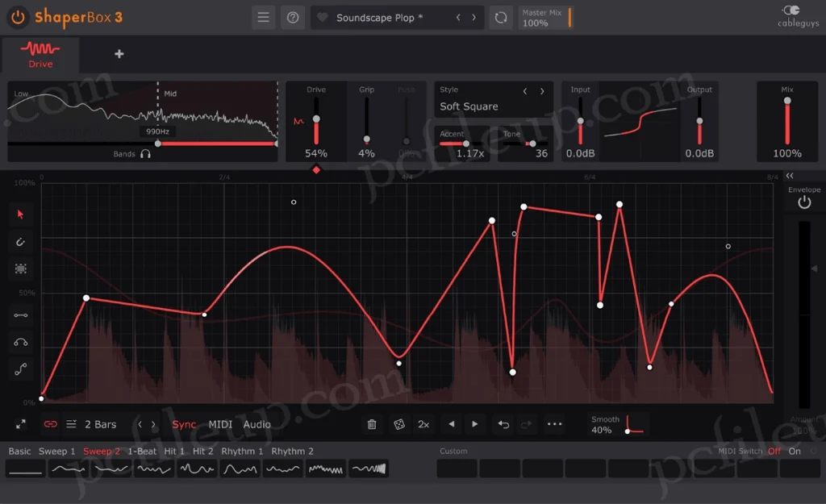Viewport: 826px width, 504px height.
Task: Click the Mix slider handle
Action: pos(787,101)
